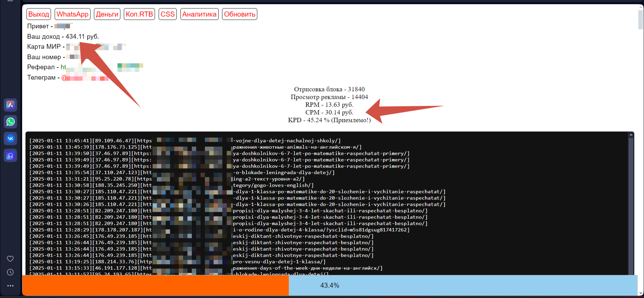Open the VK sidebar icon

[10, 138]
